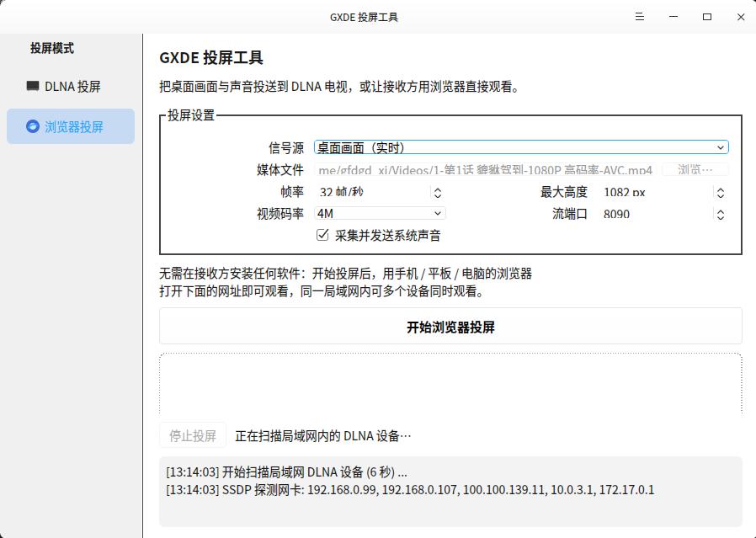The height and width of the screenshot is (538, 756).
Task: Open the 信号源 combo box
Action: 521,147
